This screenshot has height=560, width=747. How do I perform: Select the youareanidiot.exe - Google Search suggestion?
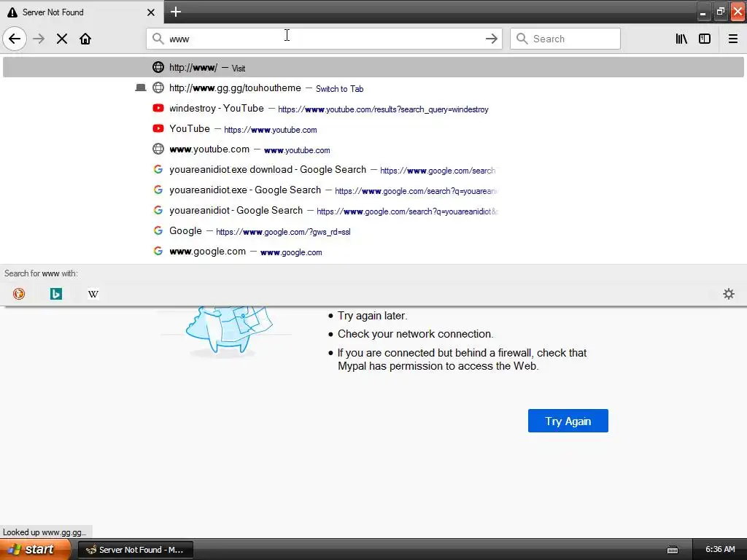(373, 190)
